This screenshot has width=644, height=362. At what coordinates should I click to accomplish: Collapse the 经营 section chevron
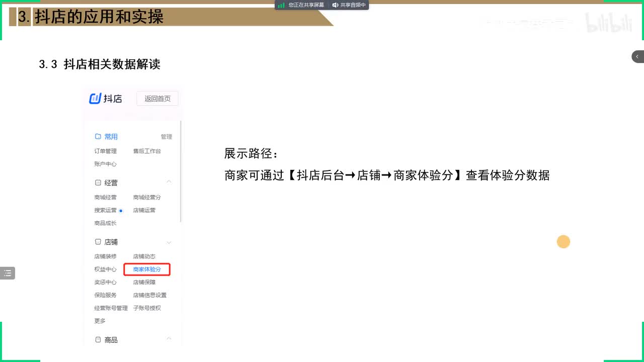pos(169,182)
